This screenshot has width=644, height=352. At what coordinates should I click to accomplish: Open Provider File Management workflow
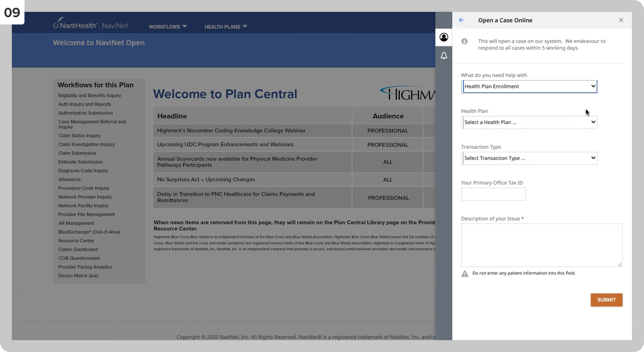pyautogui.click(x=87, y=214)
